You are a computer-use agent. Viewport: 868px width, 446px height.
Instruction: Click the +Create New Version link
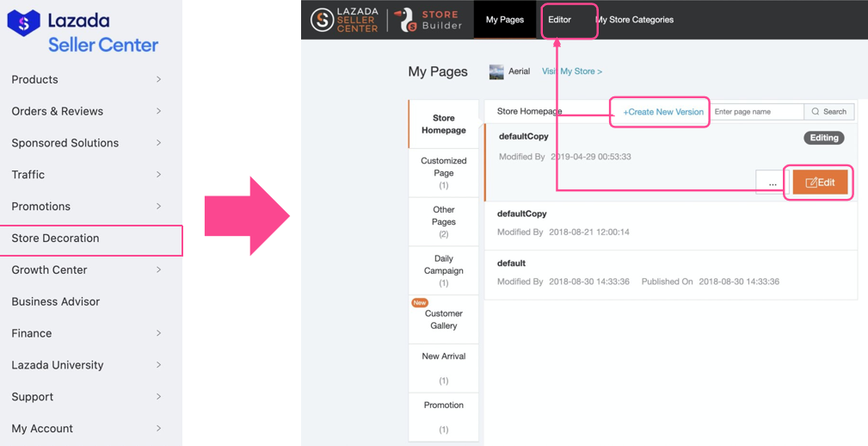click(x=662, y=112)
